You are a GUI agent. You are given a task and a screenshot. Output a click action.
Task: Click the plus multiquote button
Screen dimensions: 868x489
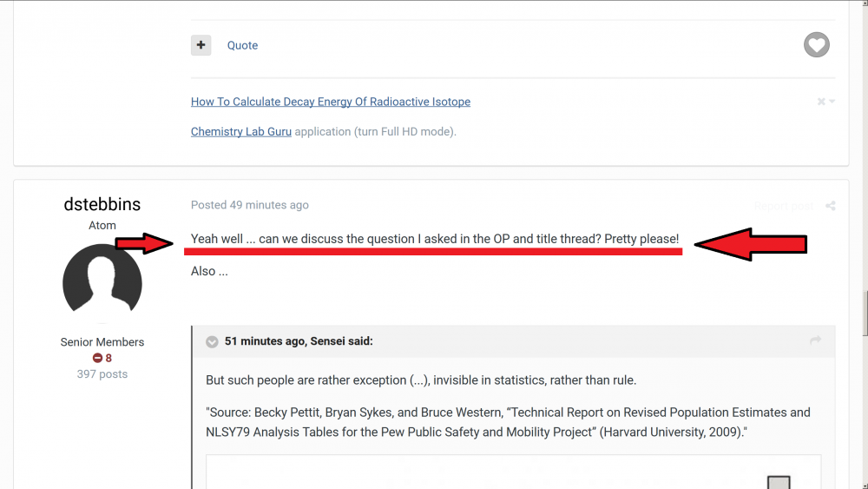click(x=201, y=45)
